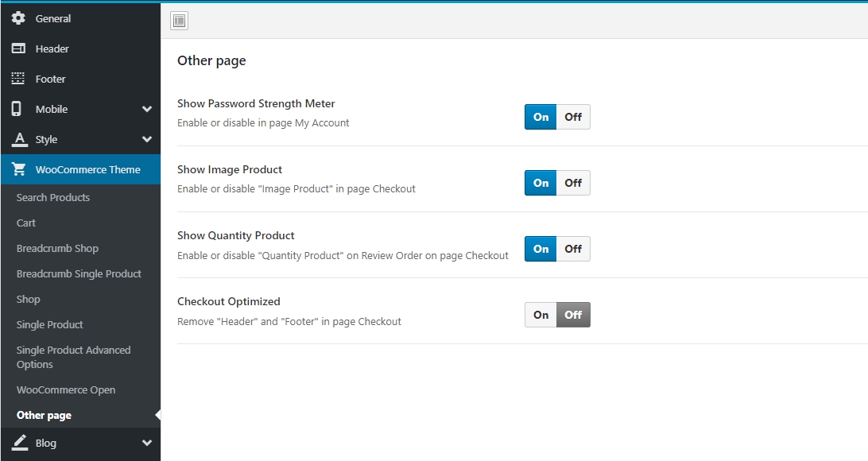The width and height of the screenshot is (868, 461).
Task: Click the General gear icon
Action: (x=19, y=18)
